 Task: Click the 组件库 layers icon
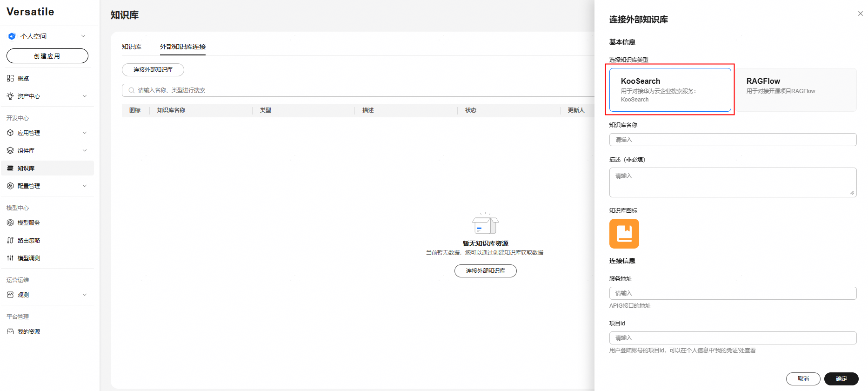pos(10,150)
